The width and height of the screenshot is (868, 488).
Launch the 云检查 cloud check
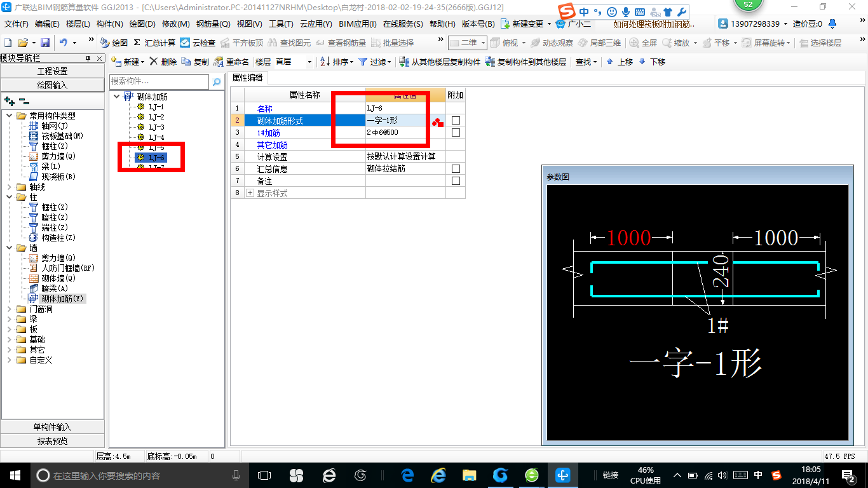click(198, 43)
